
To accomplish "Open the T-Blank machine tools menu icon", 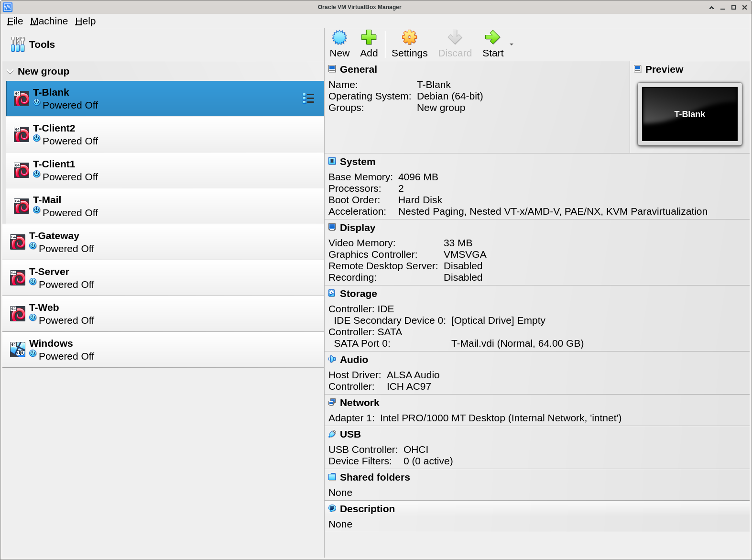I will click(308, 99).
